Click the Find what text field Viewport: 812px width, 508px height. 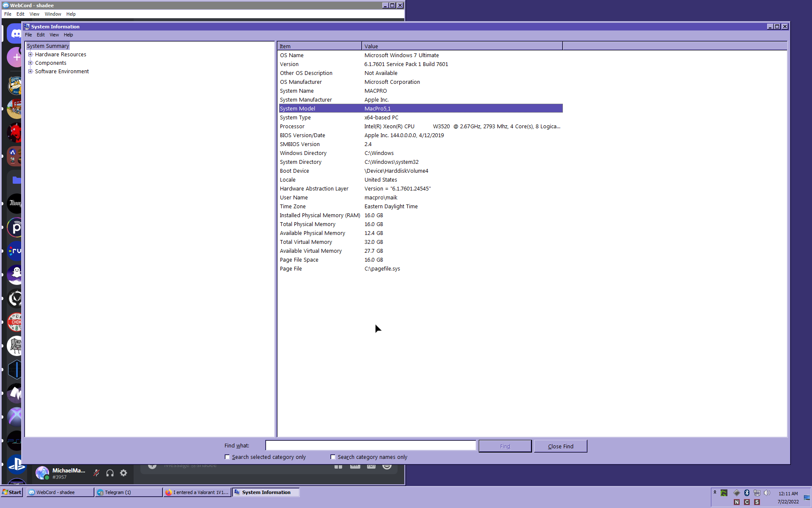click(x=370, y=445)
